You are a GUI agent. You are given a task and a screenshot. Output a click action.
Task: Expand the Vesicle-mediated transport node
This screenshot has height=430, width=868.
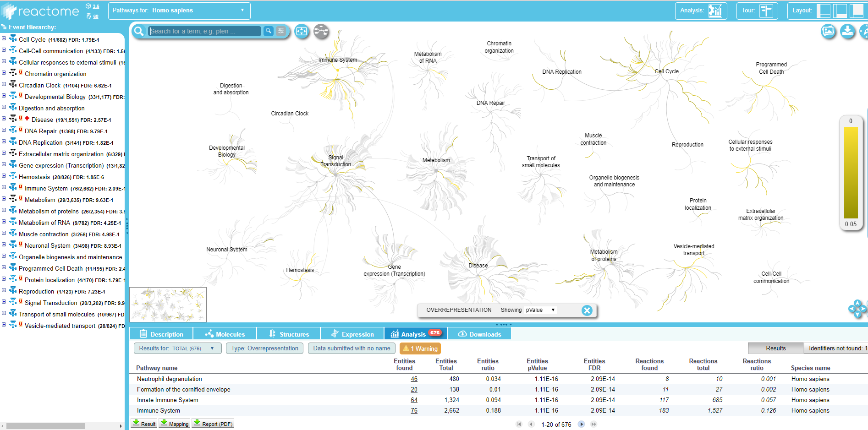tap(4, 325)
